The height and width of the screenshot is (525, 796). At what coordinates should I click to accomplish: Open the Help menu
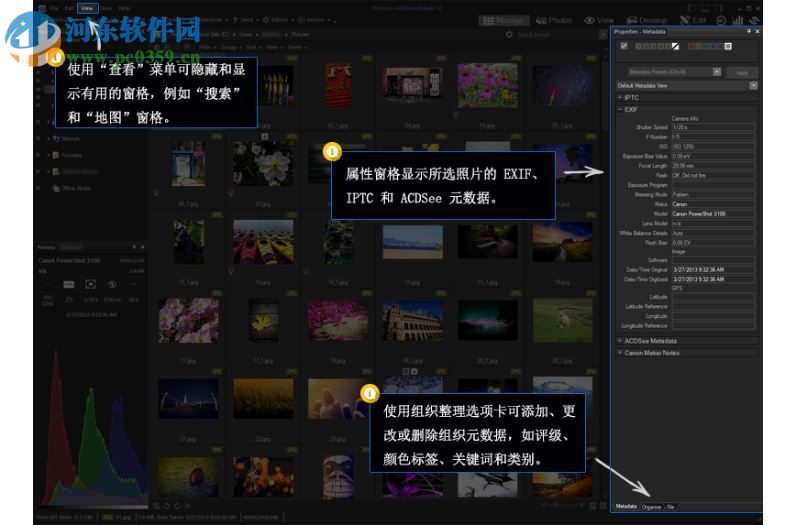(x=124, y=8)
